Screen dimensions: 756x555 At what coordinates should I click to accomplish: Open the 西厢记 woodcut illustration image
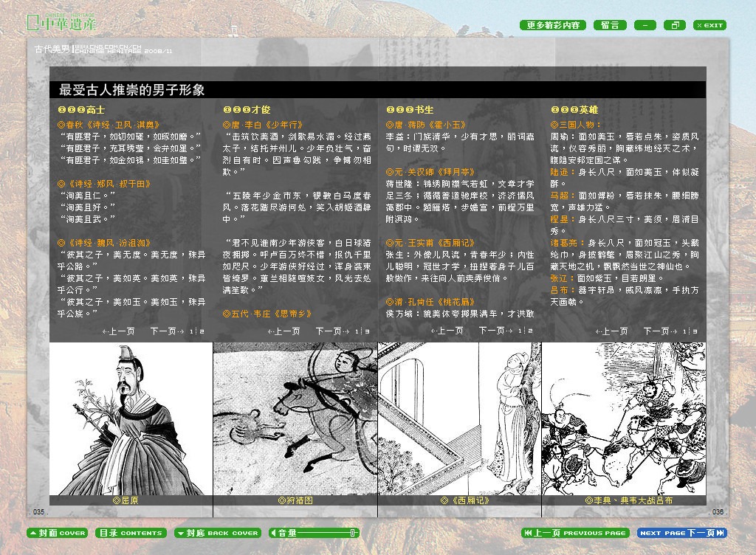click(459, 418)
